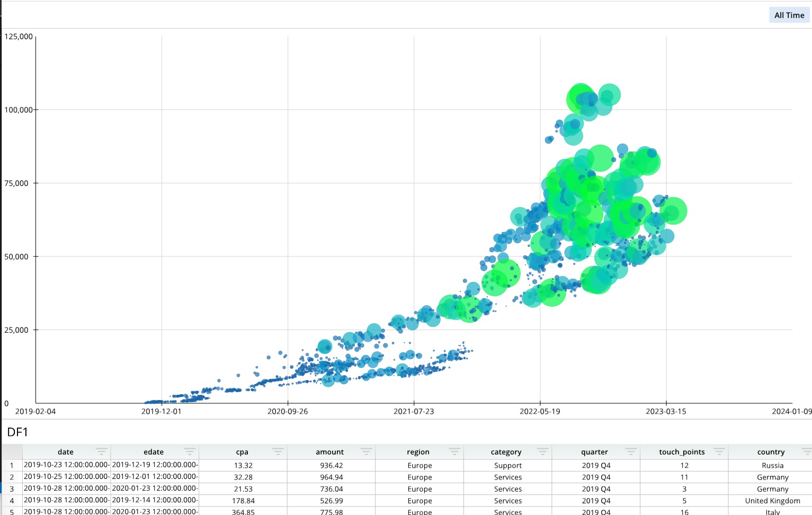Select the touch_points cell with value 5
Image resolution: width=812 pixels, height=515 pixels.
point(684,500)
